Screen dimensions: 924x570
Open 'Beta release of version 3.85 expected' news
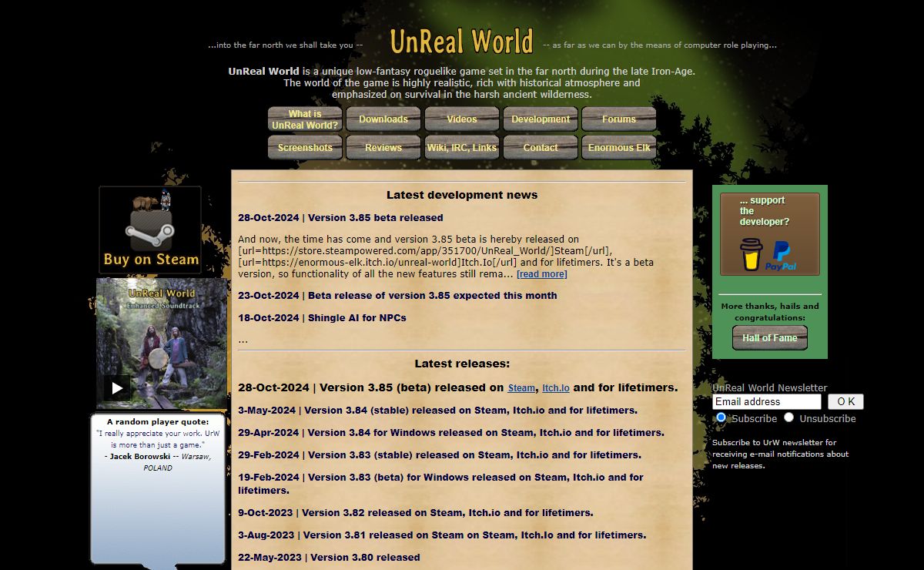[397, 296]
